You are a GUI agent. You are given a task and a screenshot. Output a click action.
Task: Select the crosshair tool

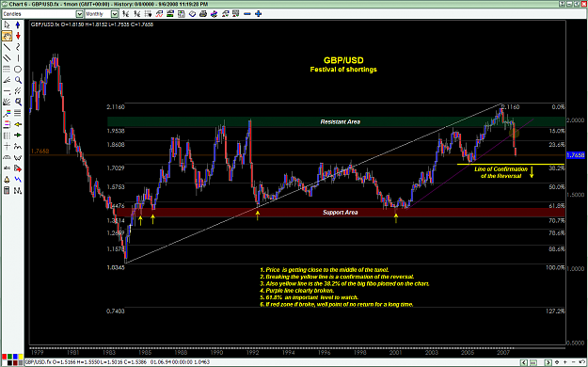(8, 146)
